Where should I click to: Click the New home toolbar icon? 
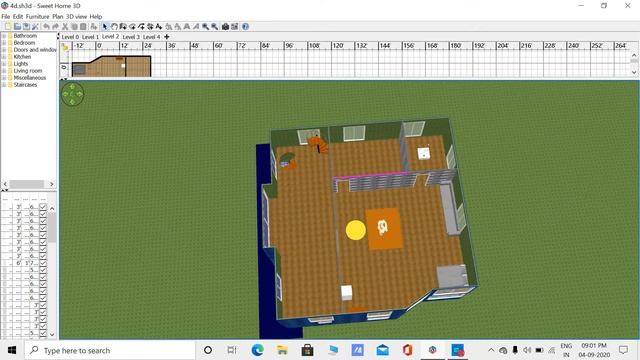7,27
